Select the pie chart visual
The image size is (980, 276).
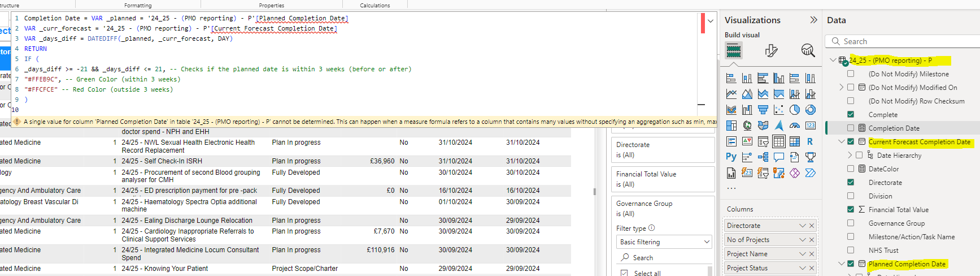point(794,110)
